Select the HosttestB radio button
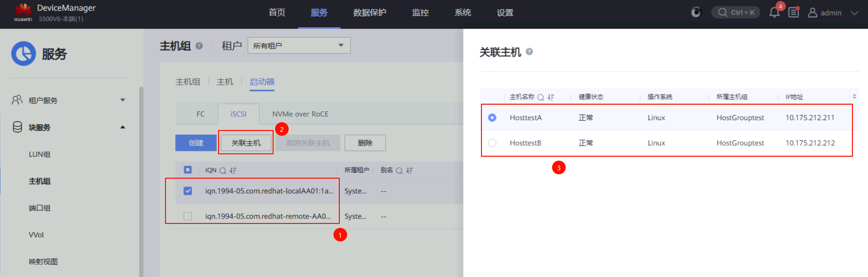This screenshot has height=277, width=868. tap(492, 143)
